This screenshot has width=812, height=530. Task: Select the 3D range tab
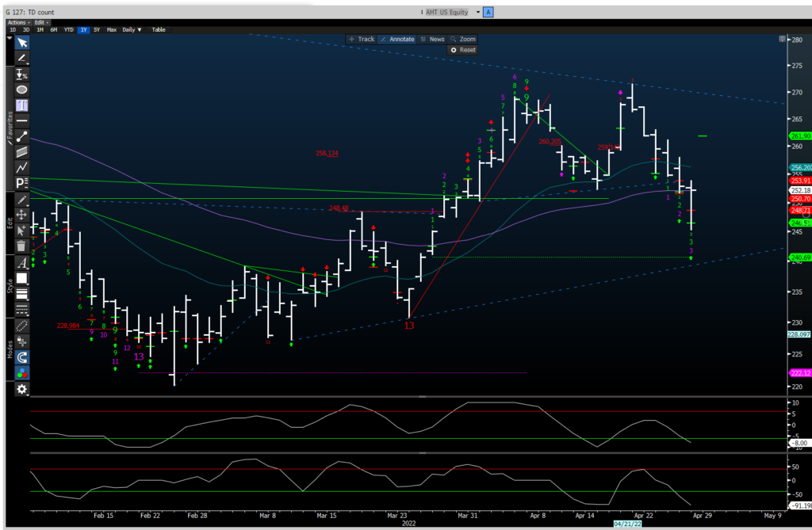[x=26, y=29]
